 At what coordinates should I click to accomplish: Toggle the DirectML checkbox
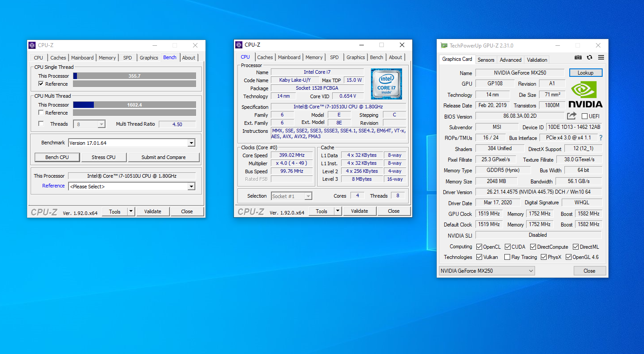pos(576,247)
